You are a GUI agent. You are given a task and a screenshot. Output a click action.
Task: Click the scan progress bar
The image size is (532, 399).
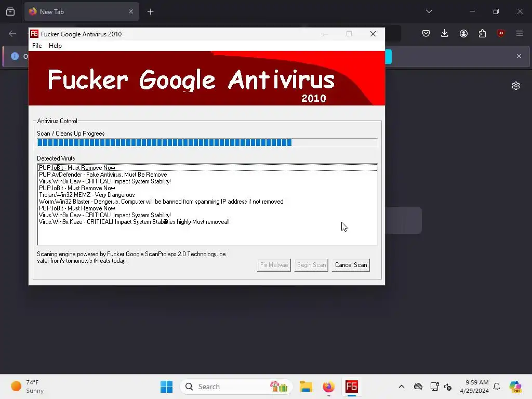coord(207,142)
